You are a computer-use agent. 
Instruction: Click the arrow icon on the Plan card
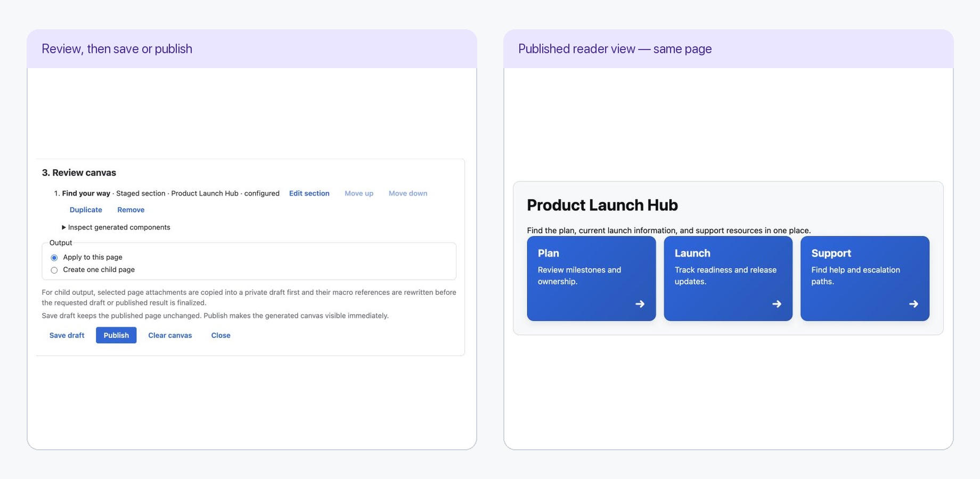pos(640,304)
